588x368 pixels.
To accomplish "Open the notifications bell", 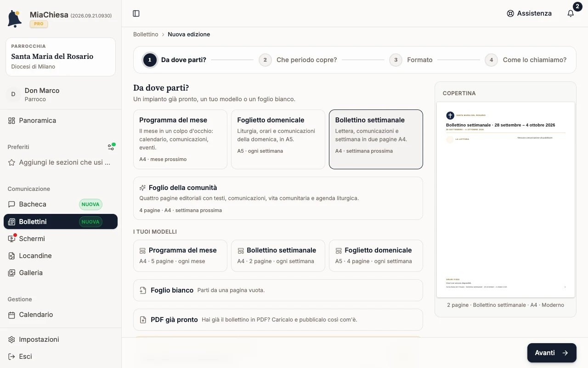I will tap(571, 13).
